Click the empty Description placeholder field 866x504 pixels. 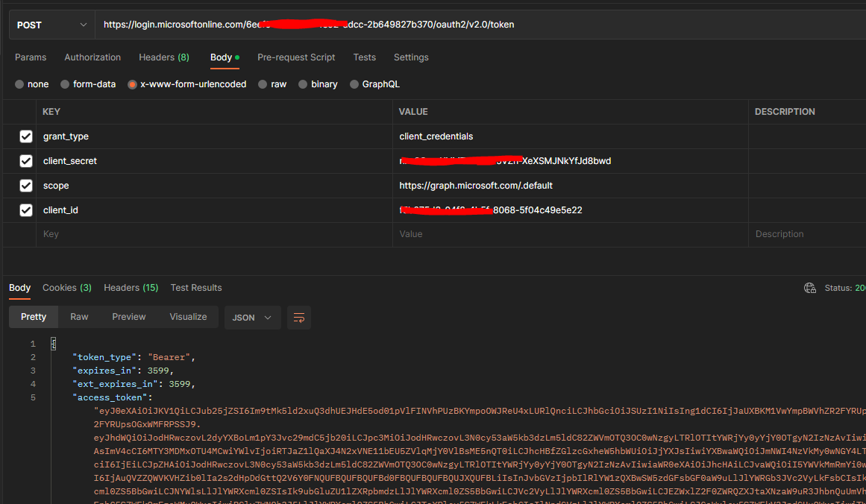pyautogui.click(x=808, y=234)
